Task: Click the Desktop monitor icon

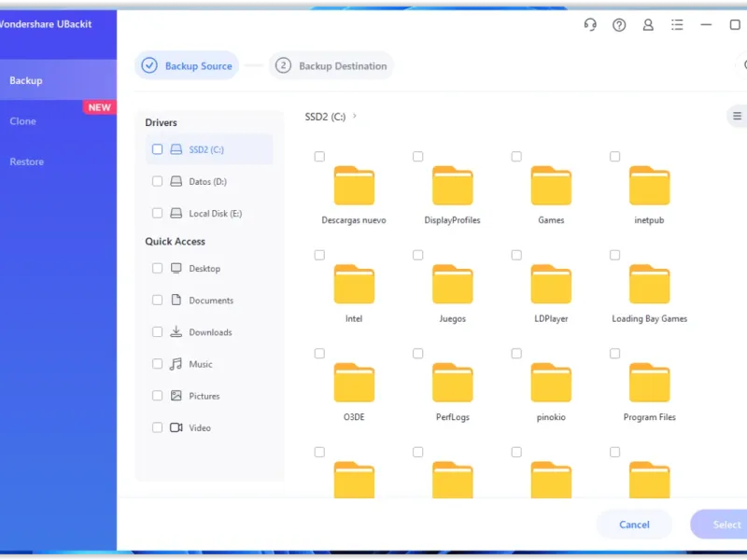Action: pyautogui.click(x=176, y=268)
